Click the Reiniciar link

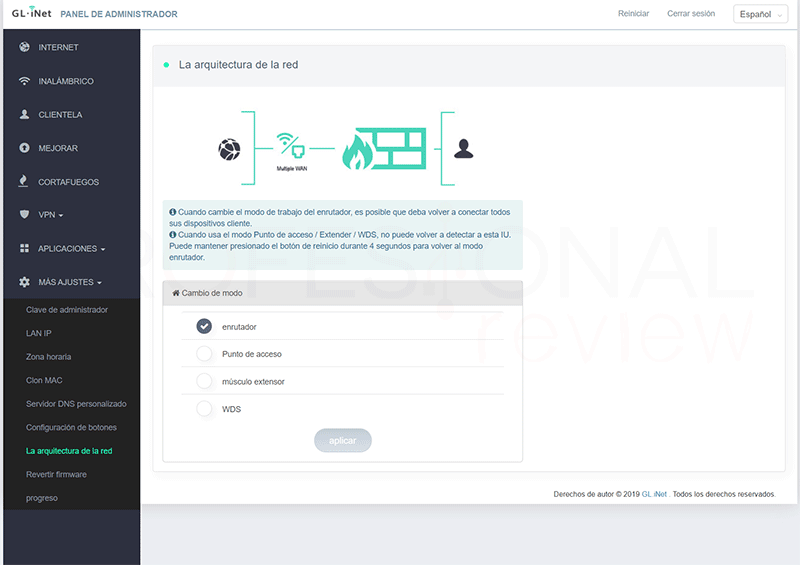633,14
